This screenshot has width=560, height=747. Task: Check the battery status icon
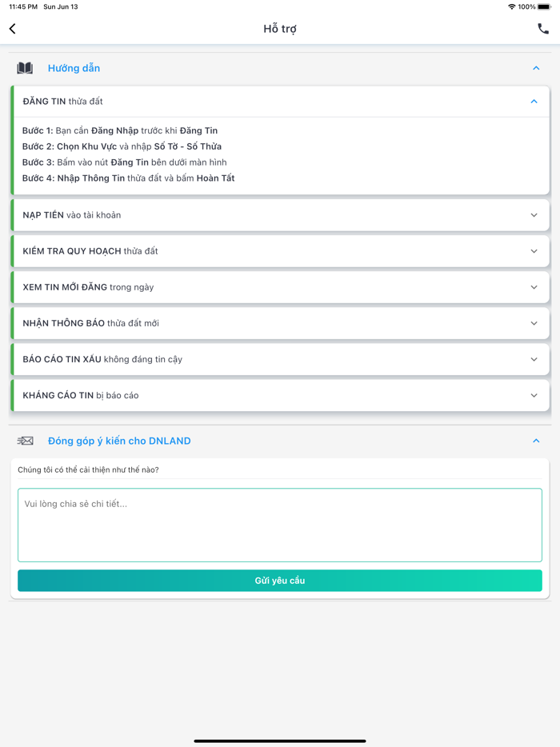pos(544,6)
